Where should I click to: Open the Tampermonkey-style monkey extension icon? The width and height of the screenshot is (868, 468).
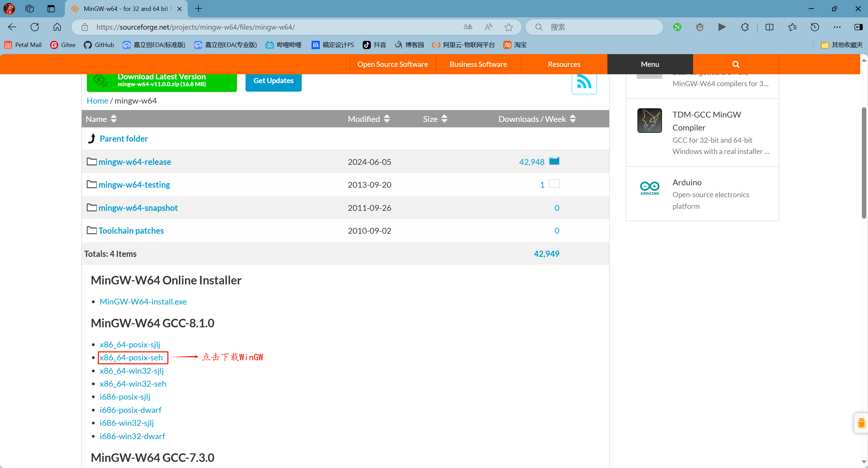point(700,27)
